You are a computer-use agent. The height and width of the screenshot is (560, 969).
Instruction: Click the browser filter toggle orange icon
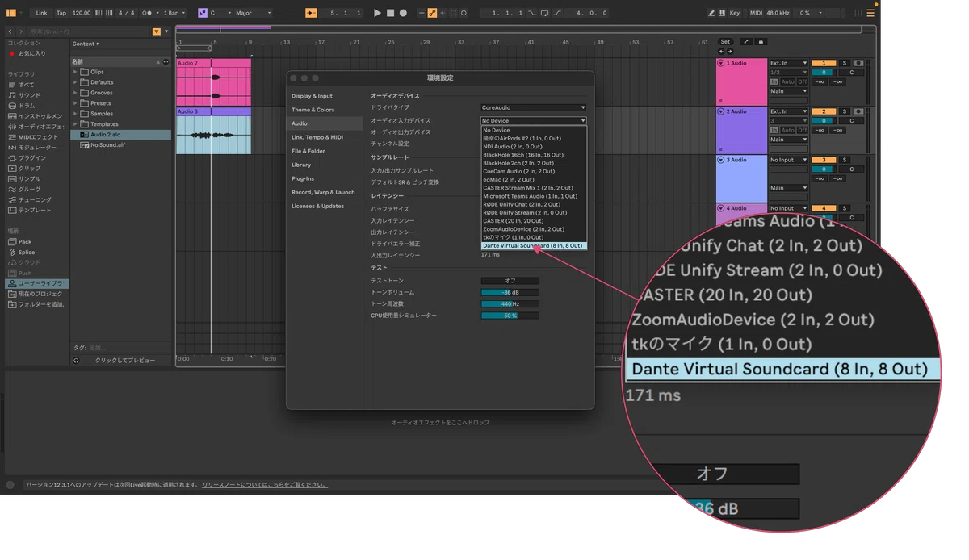pyautogui.click(x=156, y=31)
